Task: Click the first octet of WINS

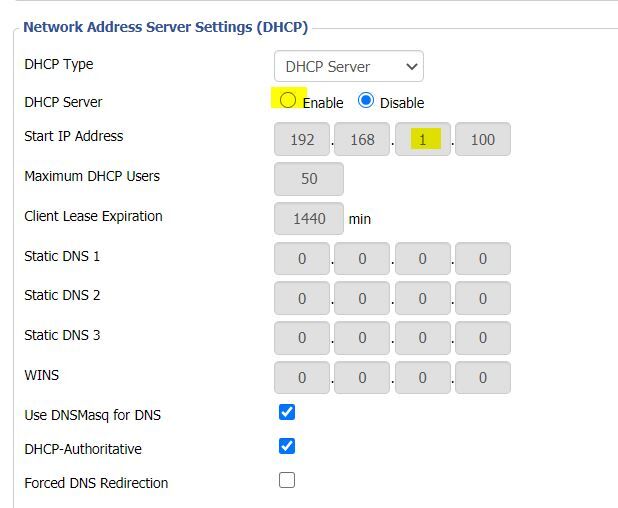Action: pos(302,378)
